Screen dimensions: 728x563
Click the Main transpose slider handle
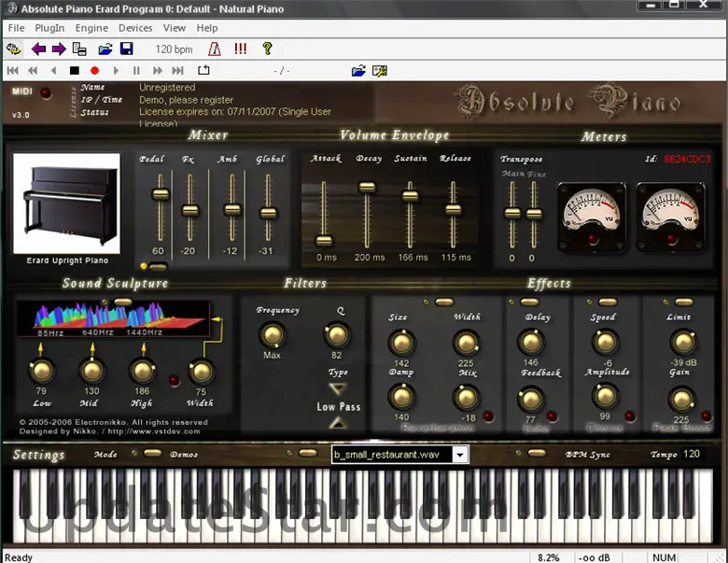click(512, 213)
